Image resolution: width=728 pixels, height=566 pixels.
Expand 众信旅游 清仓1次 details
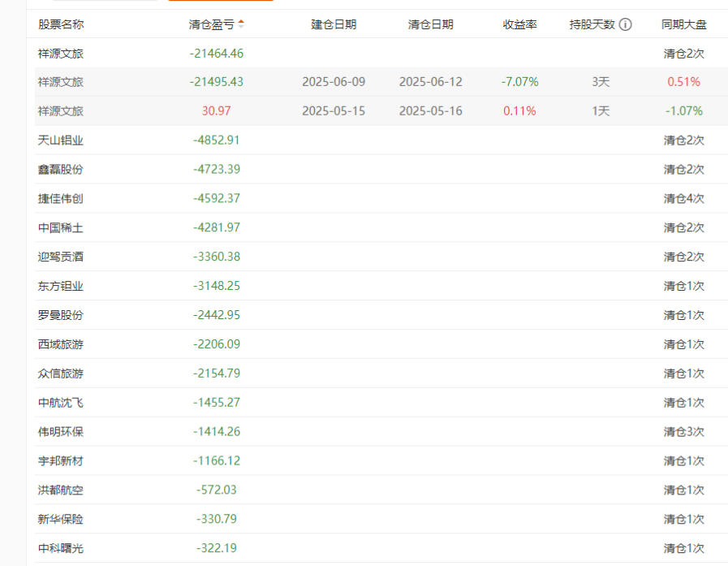tap(684, 374)
